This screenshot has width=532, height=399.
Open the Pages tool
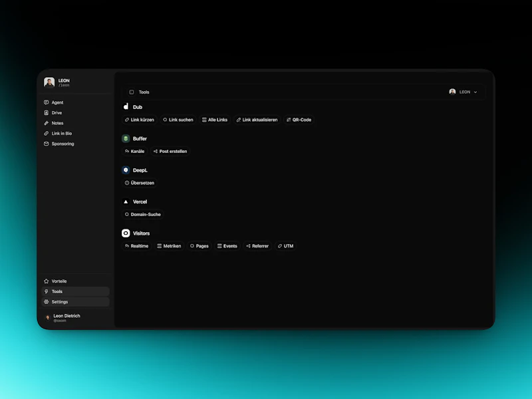tap(199, 246)
